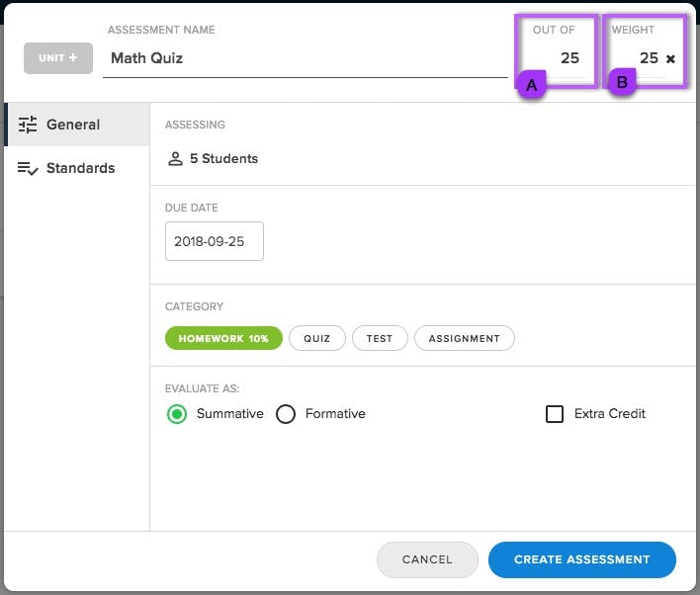Switch to the Standards tab

click(x=77, y=168)
